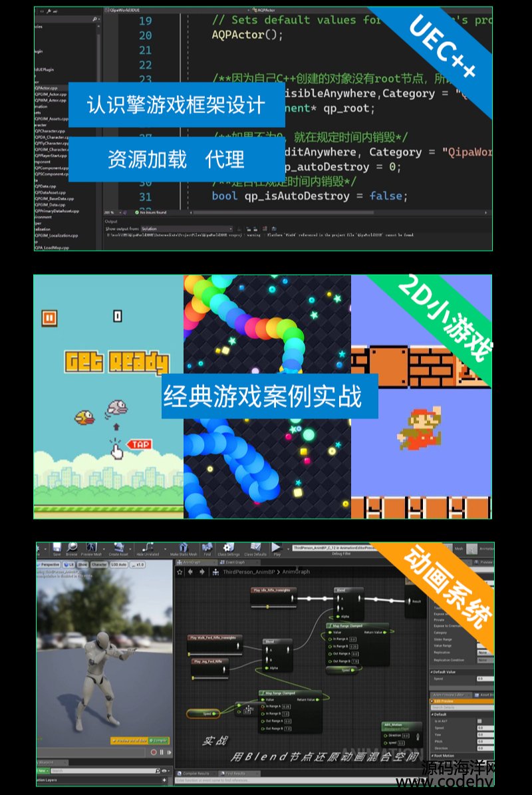Image resolution: width=532 pixels, height=795 pixels.
Task: Click the Find toolbar icon
Action: (207, 548)
